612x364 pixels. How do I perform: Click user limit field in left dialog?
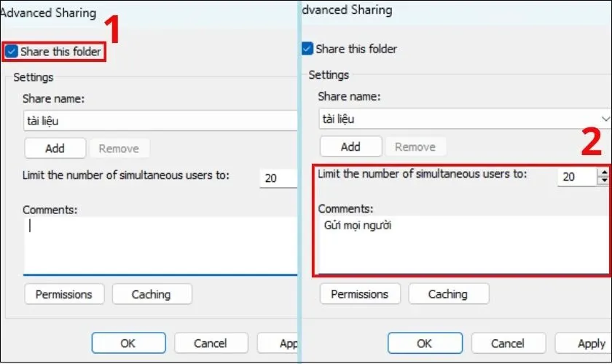click(278, 178)
